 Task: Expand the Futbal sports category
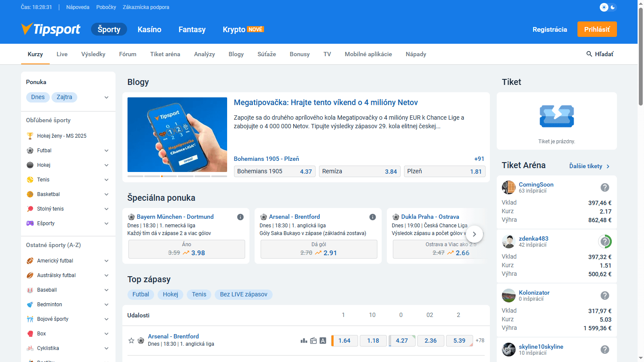(x=106, y=151)
